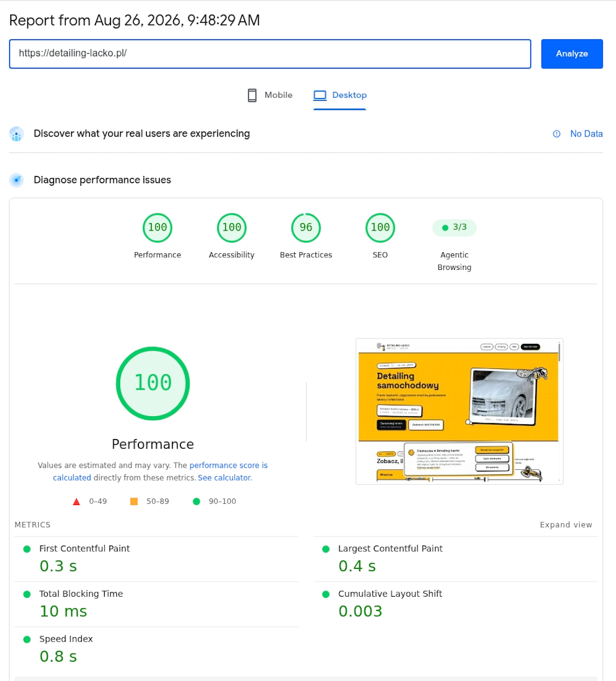Click the Total Blocking Time label

pyautogui.click(x=81, y=594)
